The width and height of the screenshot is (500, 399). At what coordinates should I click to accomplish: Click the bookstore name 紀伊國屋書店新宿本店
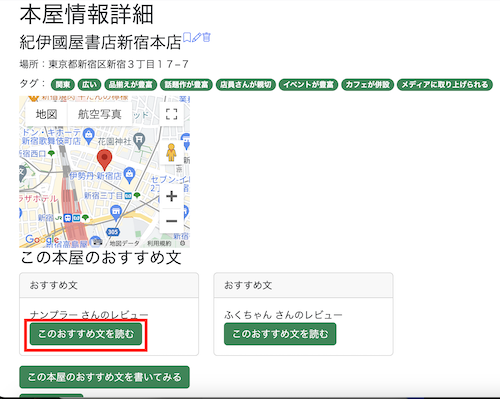click(100, 42)
